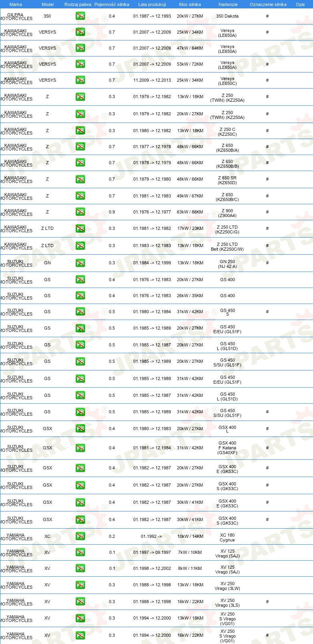
Task: Select the 'XC 180 Cygnus' cell
Action: tap(227, 537)
